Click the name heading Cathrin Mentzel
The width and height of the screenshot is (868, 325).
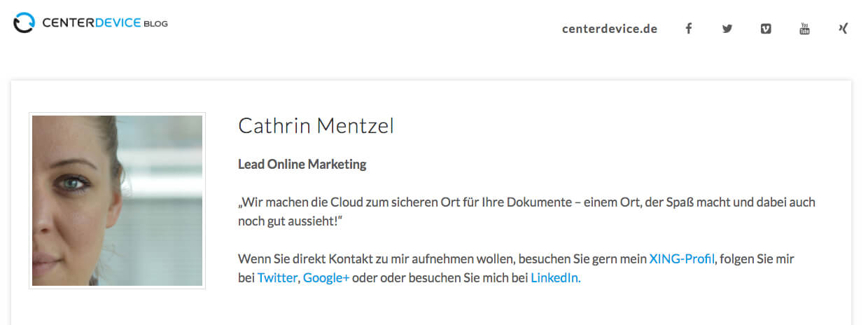[316, 126]
